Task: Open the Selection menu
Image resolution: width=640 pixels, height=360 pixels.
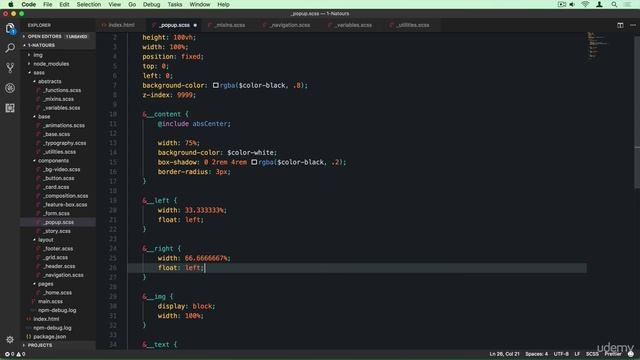Action: [89, 4]
